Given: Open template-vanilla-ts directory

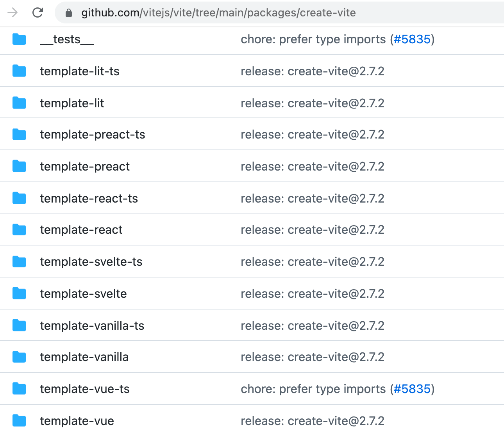Looking at the screenshot, I should coord(92,325).
